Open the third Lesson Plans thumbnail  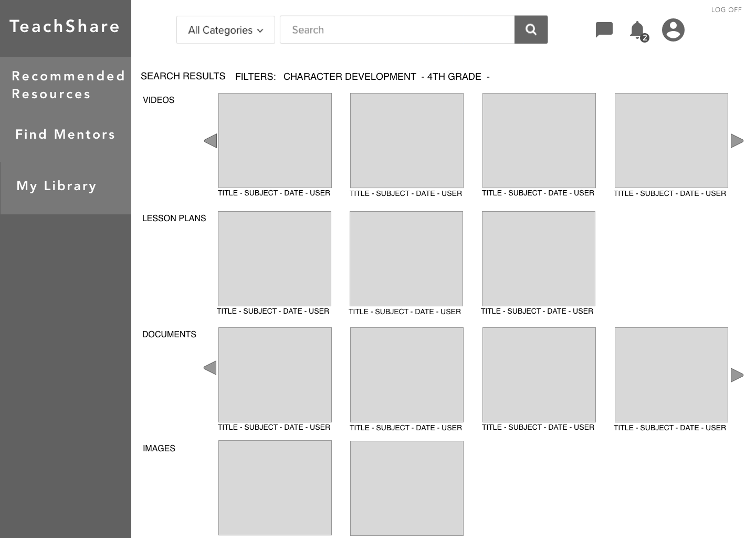(x=538, y=258)
